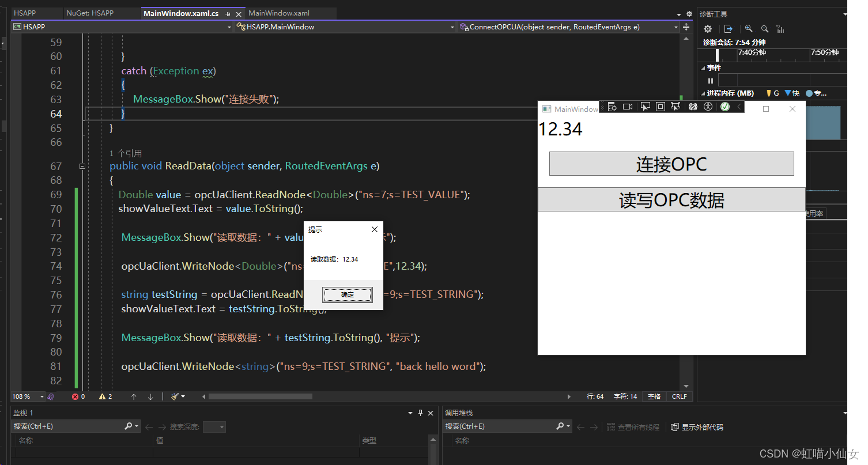Open editor tab settings gear icon

coord(689,14)
